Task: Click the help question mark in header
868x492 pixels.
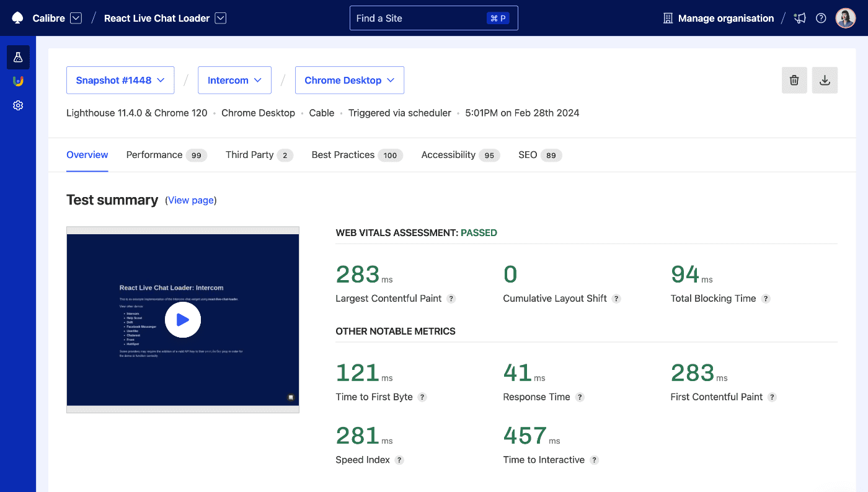Action: point(821,19)
